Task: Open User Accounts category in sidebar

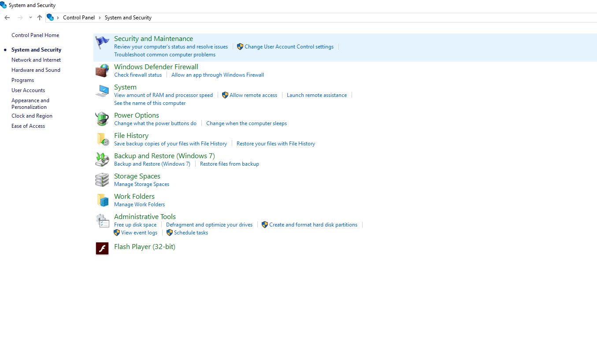Action: (28, 90)
